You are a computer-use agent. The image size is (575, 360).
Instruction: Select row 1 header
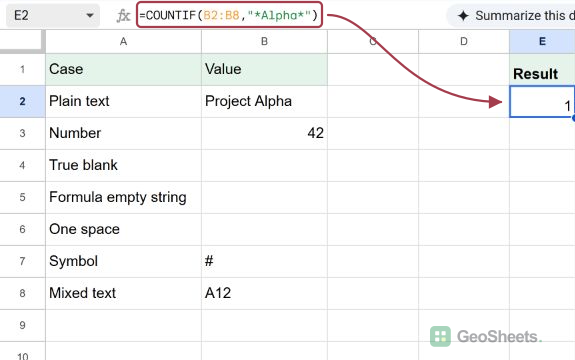coord(22,69)
